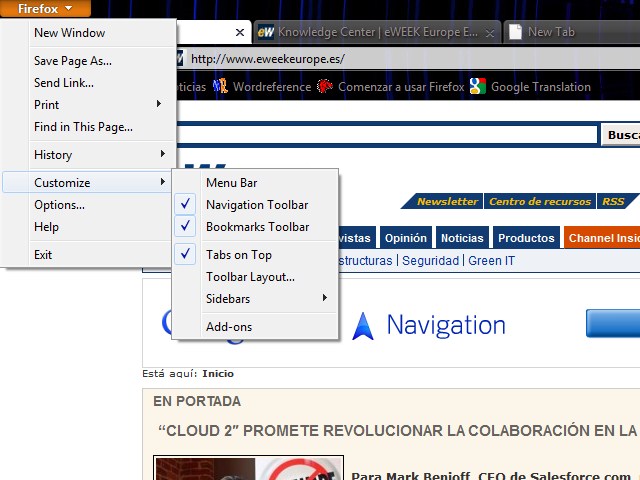
Task: Select the Noticias navigation tab
Action: [462, 238]
